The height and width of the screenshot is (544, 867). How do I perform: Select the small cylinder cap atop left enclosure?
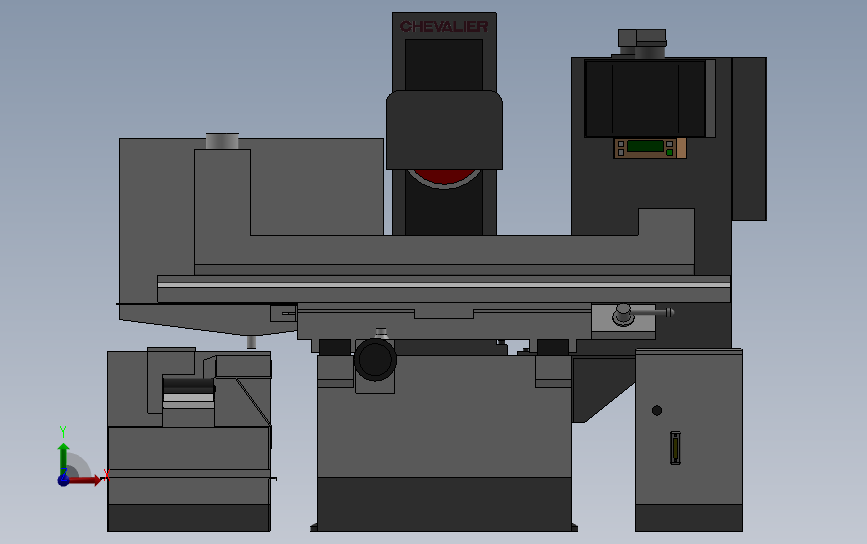pos(222,141)
